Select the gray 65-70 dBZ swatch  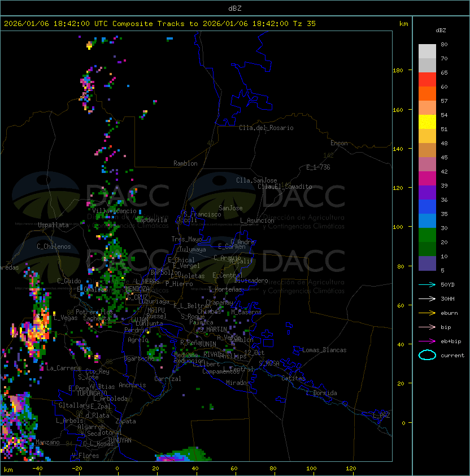click(427, 65)
